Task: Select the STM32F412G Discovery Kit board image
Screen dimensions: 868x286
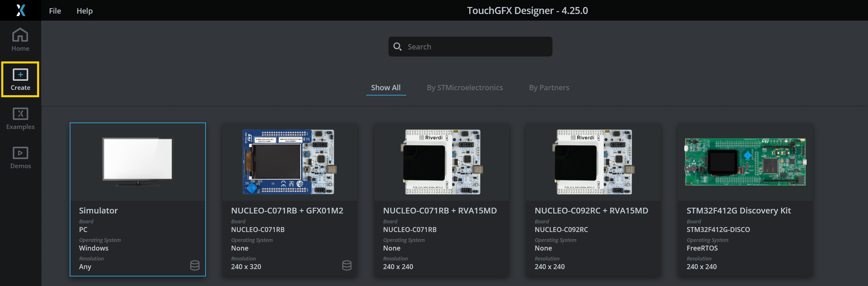Action: 745,162
